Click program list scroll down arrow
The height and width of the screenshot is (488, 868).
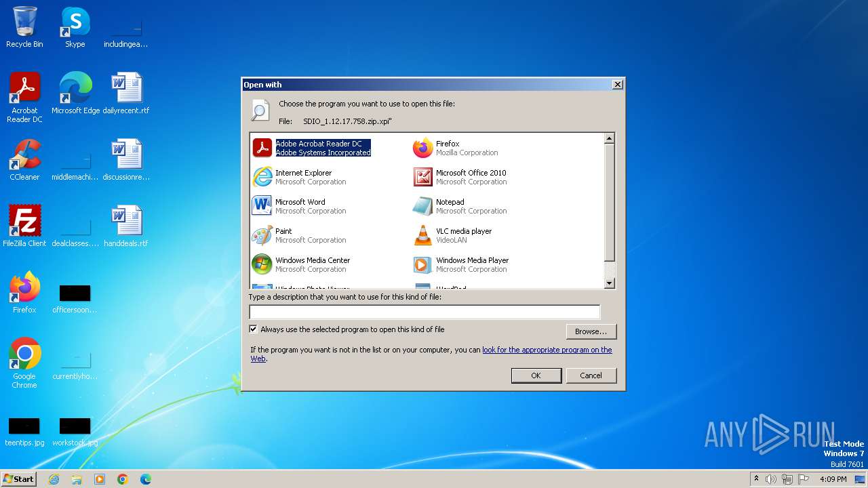click(x=609, y=283)
